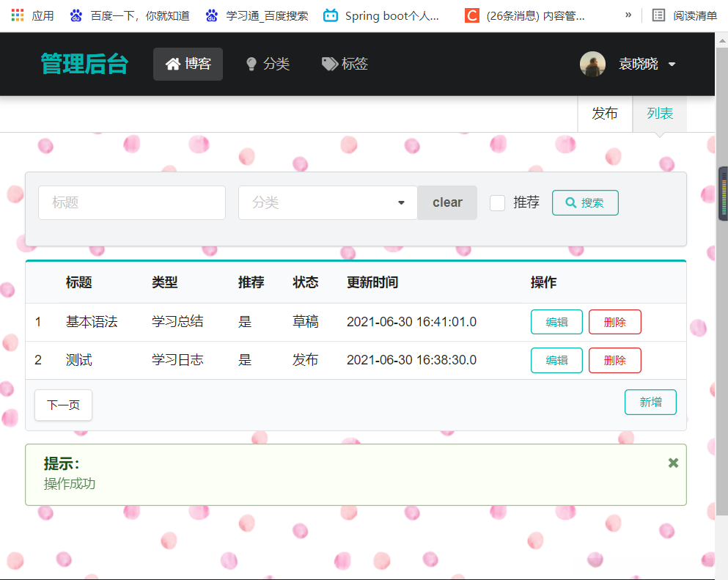This screenshot has width=728, height=580.
Task: Open the 百度一下 bookmark
Action: 130,16
